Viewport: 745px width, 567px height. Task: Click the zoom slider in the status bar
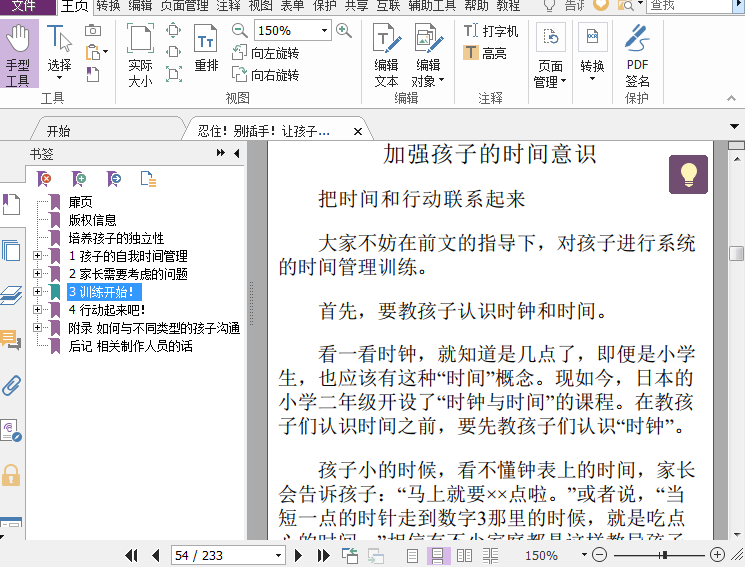(659, 555)
